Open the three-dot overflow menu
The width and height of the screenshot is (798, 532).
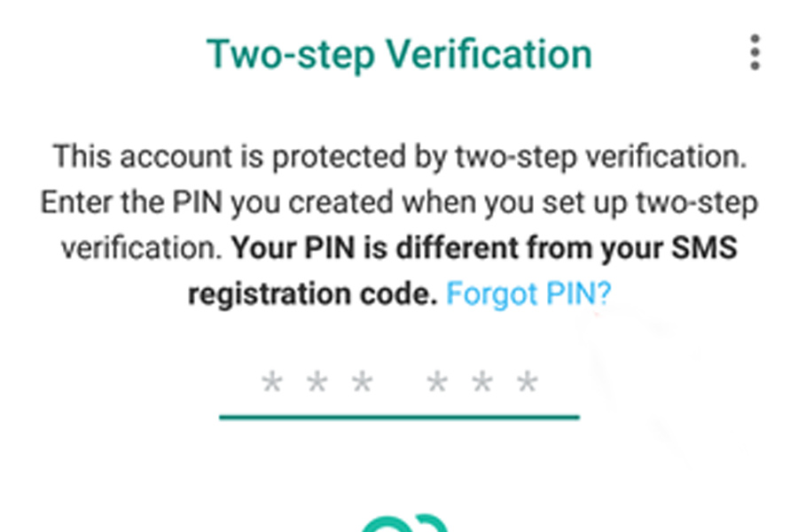tap(755, 53)
